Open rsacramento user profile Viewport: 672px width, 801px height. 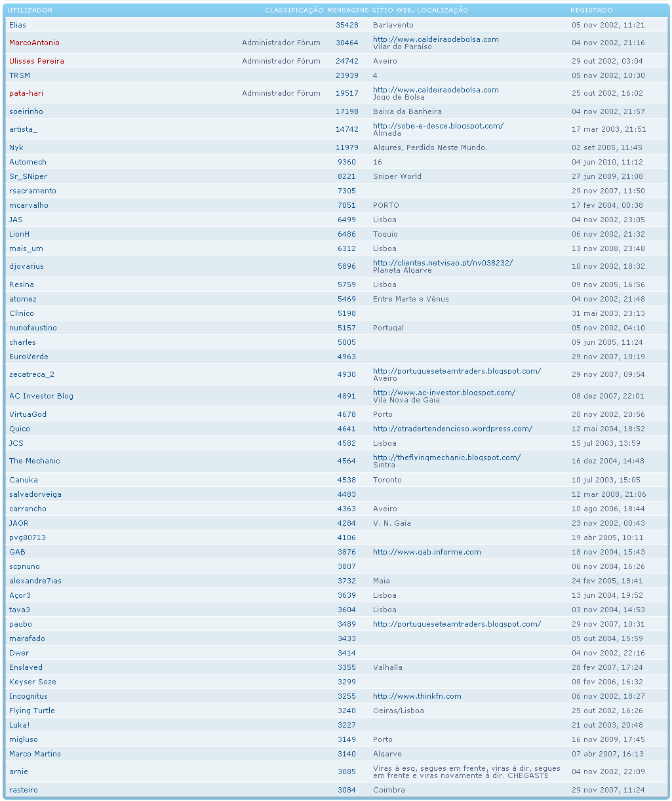(33, 191)
